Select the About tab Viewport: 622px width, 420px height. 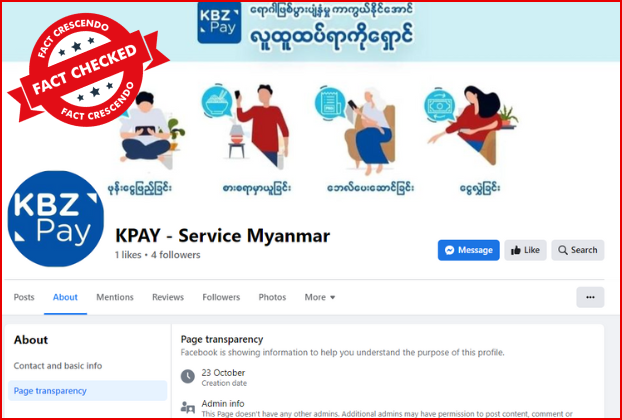coord(65,297)
